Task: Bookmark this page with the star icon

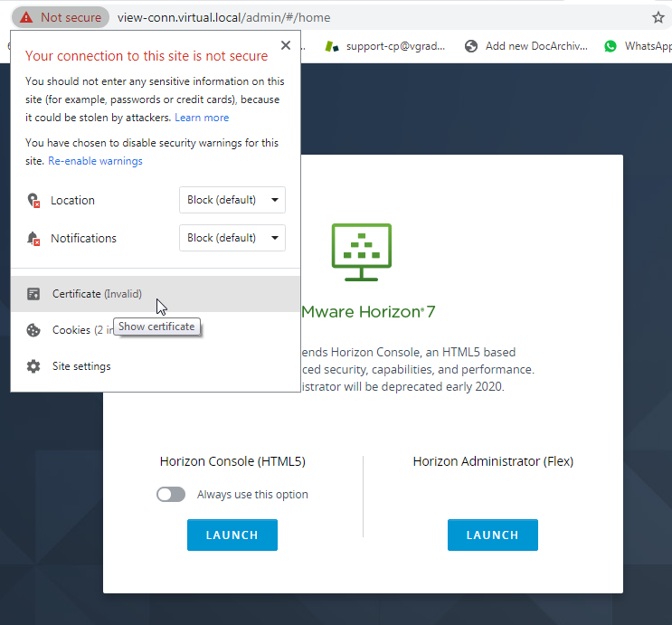Action: (658, 17)
